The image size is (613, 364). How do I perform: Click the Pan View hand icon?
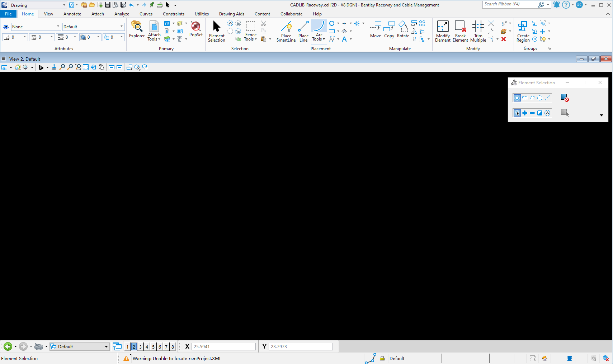[102, 67]
